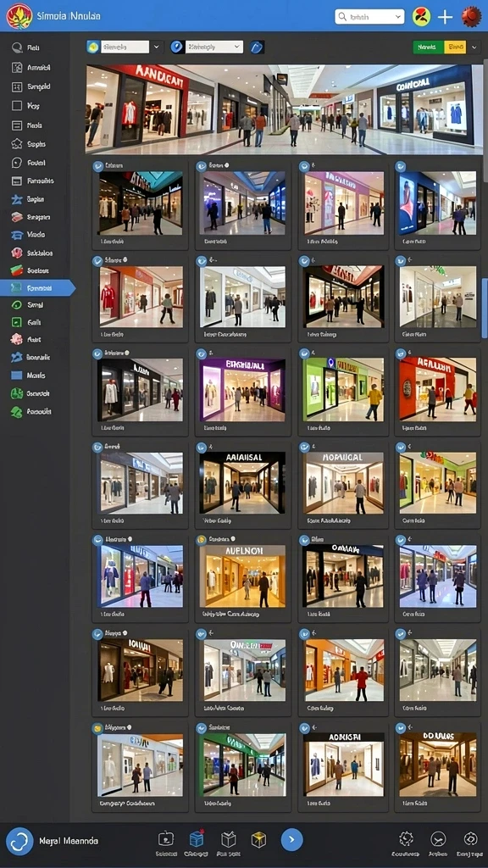Click the blue cube icon with red badge

tap(197, 839)
